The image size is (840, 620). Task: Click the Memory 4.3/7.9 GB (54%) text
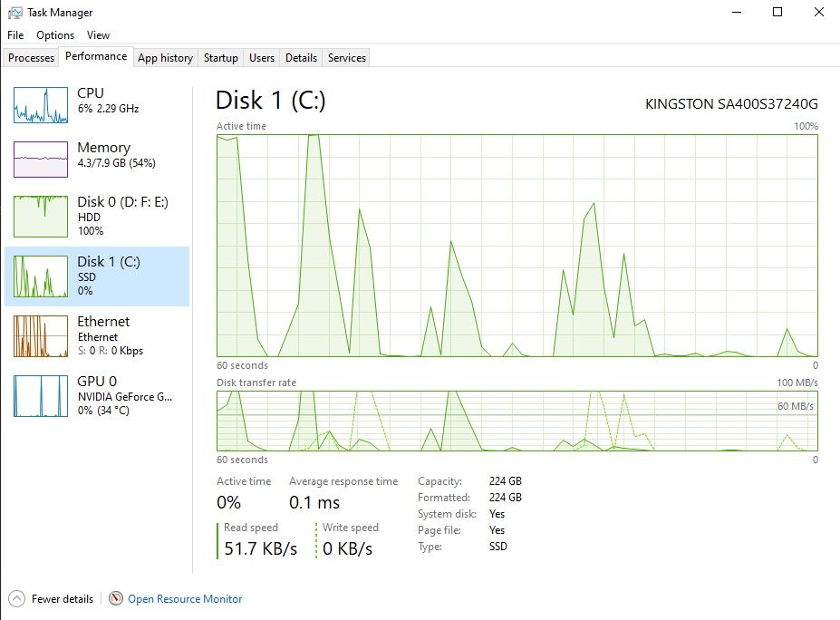coord(116,163)
